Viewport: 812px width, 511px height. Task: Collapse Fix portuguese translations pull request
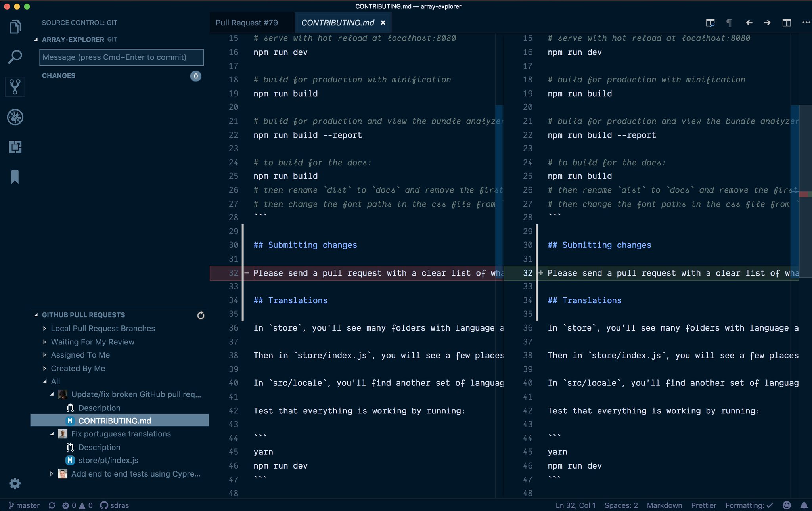[52, 434]
